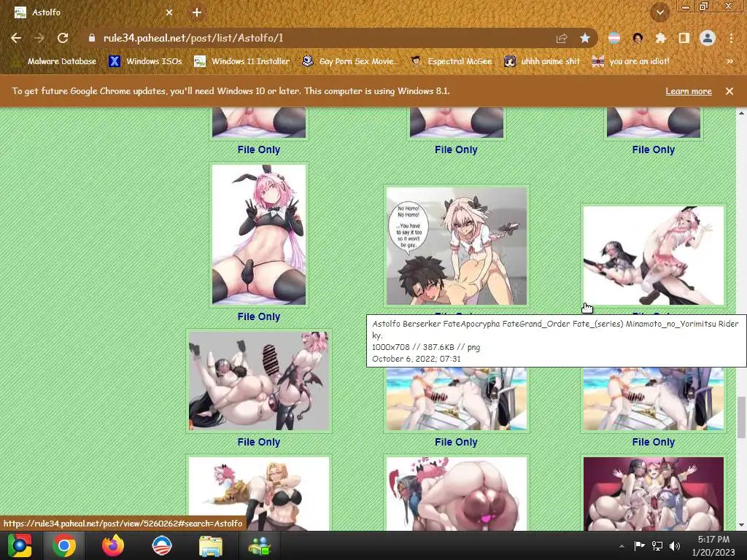Open the Action Center flag icon
The height and width of the screenshot is (560, 747).
(639, 545)
